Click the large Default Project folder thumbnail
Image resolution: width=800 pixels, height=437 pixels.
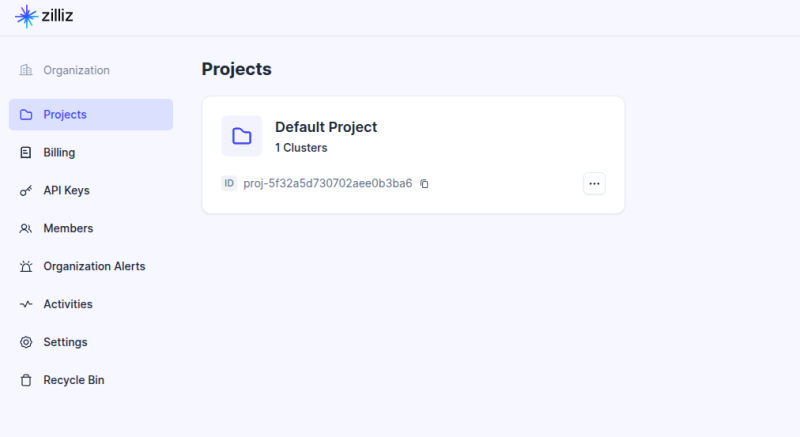tap(241, 136)
